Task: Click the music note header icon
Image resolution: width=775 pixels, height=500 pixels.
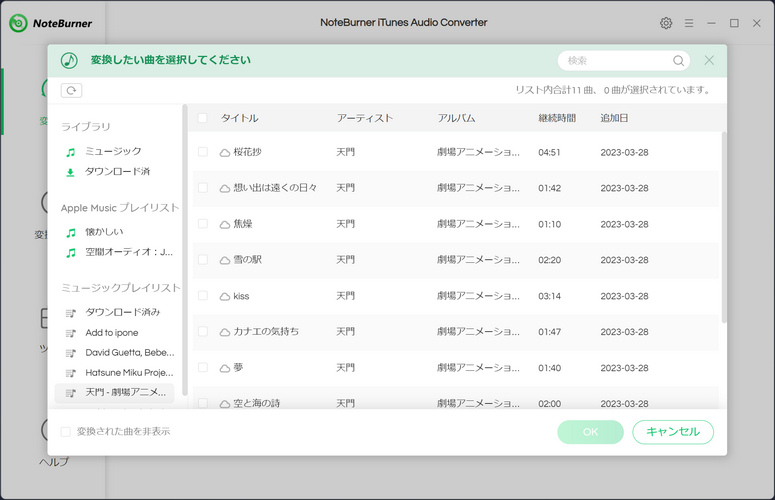Action: 69,60
